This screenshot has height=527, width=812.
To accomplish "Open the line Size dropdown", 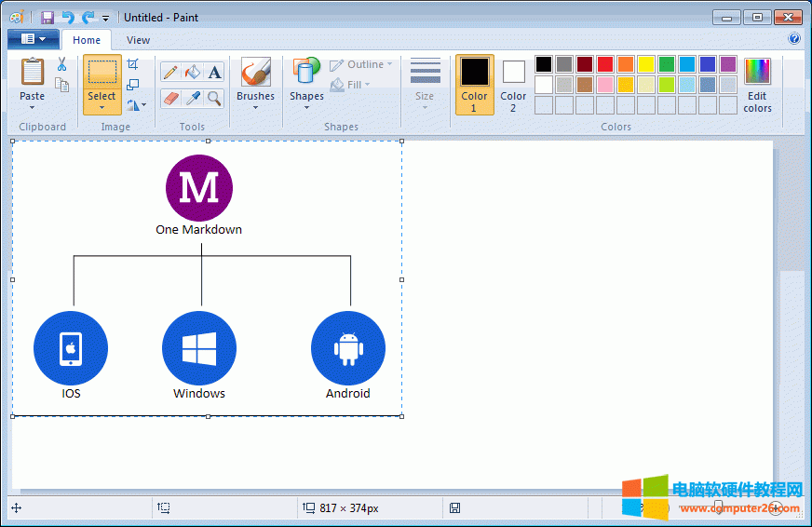I will [426, 84].
